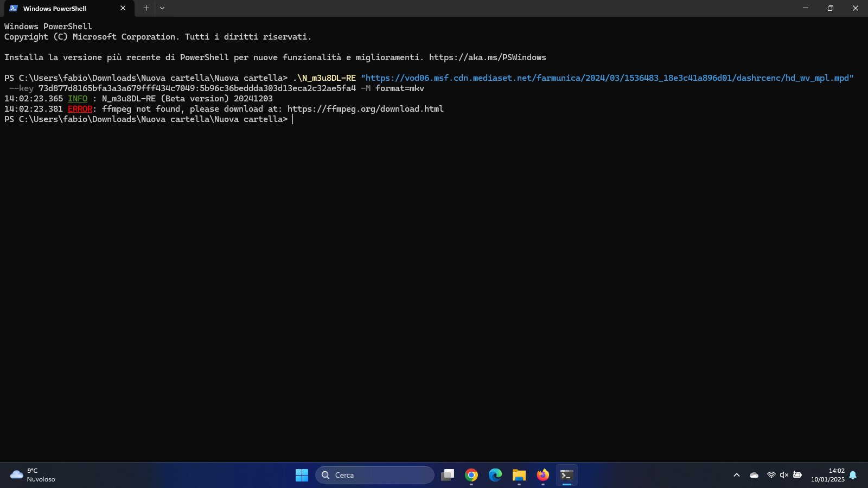868x488 pixels.
Task: Click the --key parameter text
Action: pyautogui.click(x=21, y=88)
